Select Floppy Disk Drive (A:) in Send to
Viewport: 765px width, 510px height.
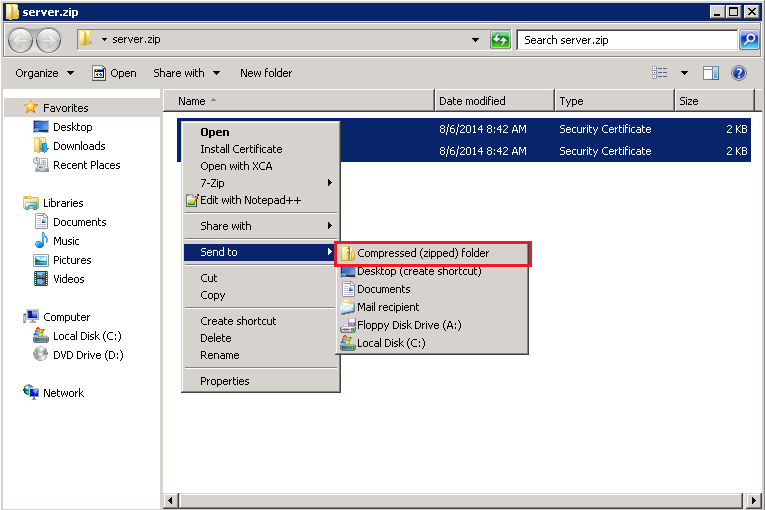(x=408, y=325)
